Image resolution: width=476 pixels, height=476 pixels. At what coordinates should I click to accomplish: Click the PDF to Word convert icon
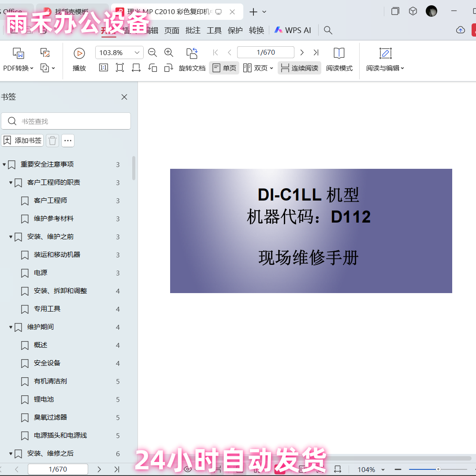[x=19, y=53]
